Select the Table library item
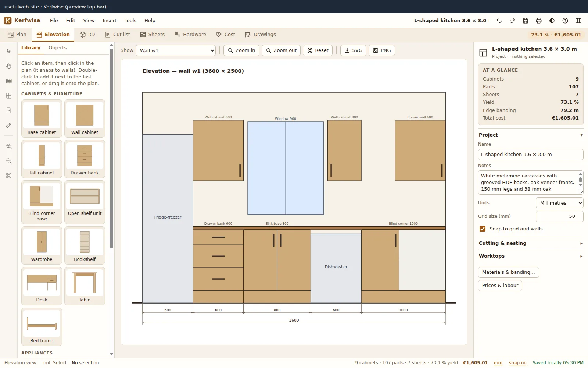 (x=85, y=286)
